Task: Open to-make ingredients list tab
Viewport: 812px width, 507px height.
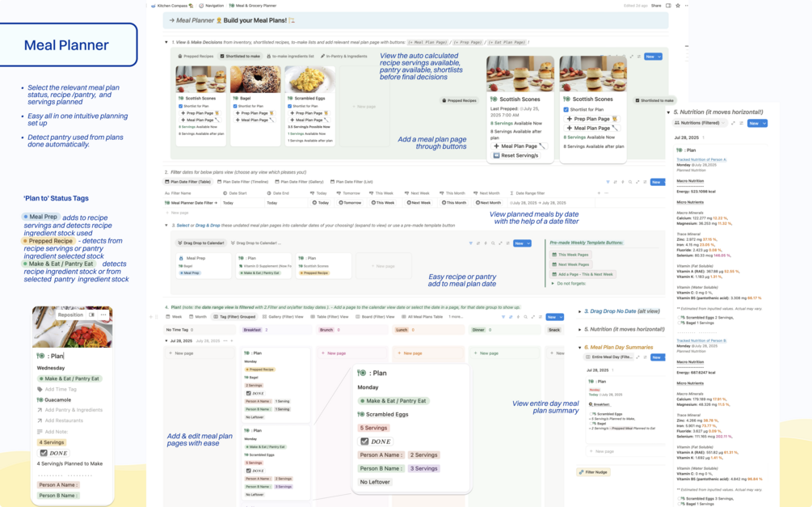Action: (291, 56)
